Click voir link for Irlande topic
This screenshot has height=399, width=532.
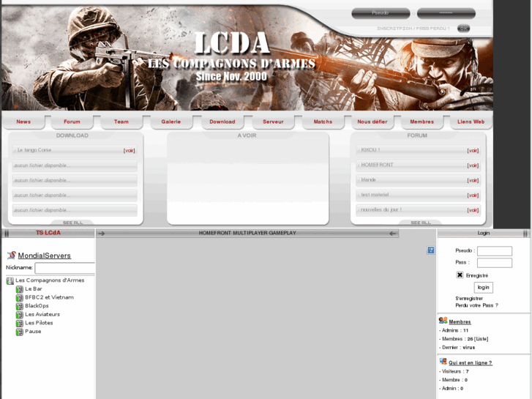[473, 180]
